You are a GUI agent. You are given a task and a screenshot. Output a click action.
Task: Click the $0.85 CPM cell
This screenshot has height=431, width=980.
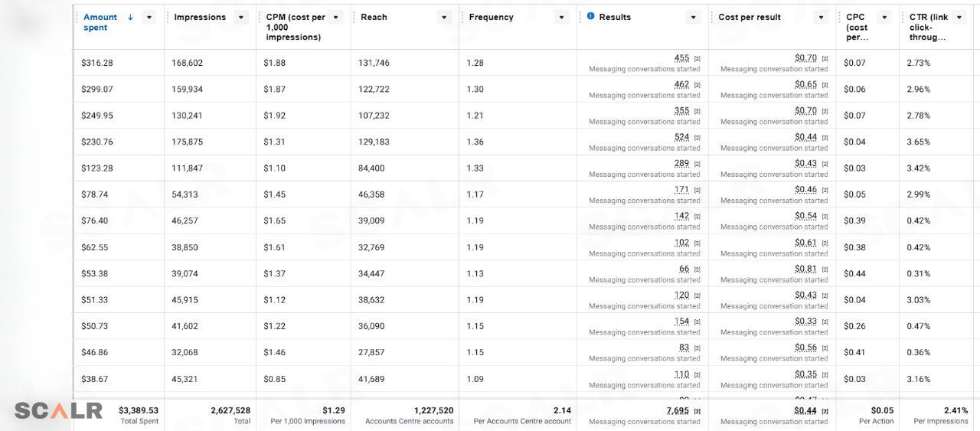click(x=274, y=379)
